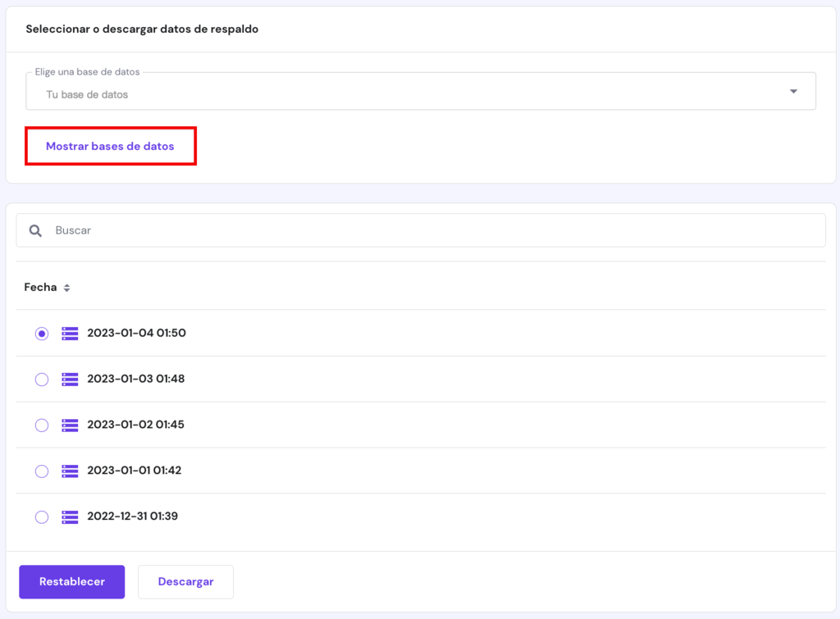Select the 2022-12-31 01:39 backup
Viewport: 840px width, 619px height.
click(42, 517)
